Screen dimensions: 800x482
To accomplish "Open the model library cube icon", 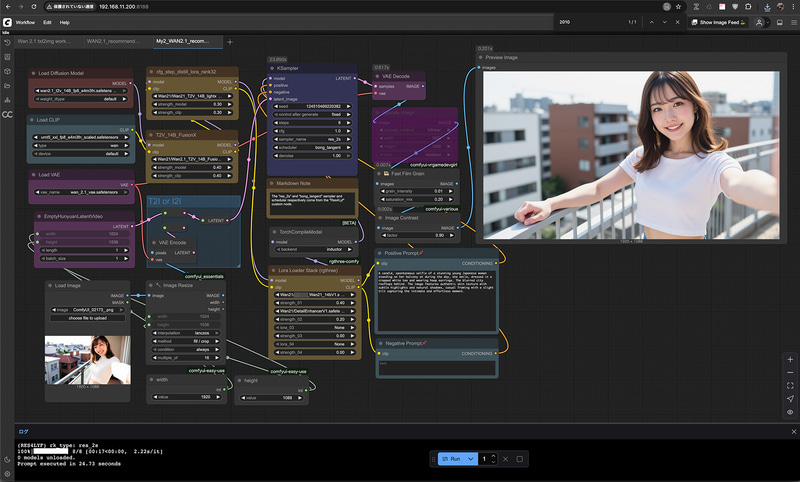I will pos(7,71).
